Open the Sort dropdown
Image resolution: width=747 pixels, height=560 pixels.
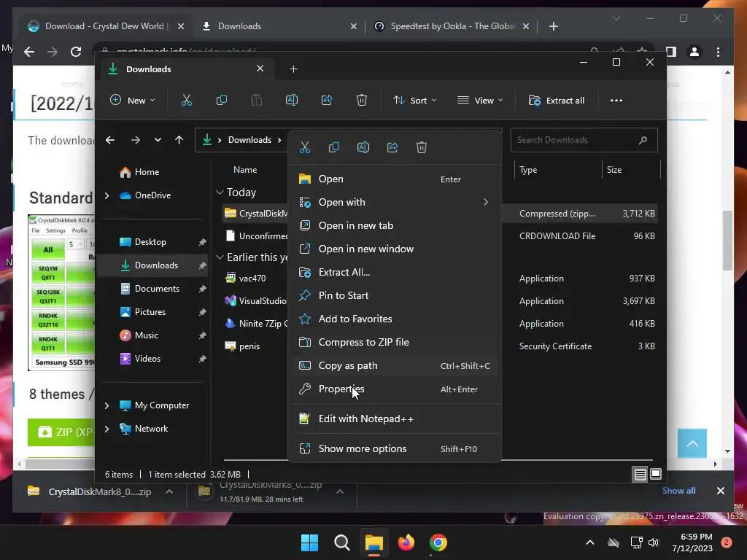click(414, 101)
